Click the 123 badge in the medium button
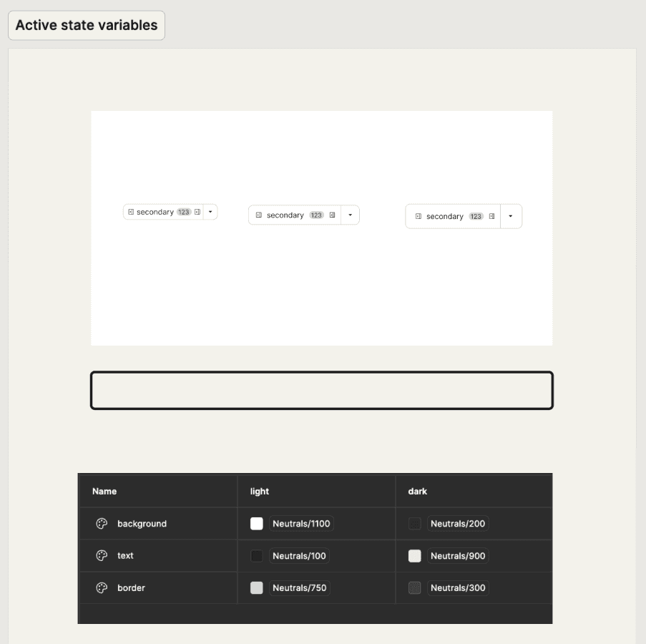Viewport: 646px width, 644px height. pos(316,215)
